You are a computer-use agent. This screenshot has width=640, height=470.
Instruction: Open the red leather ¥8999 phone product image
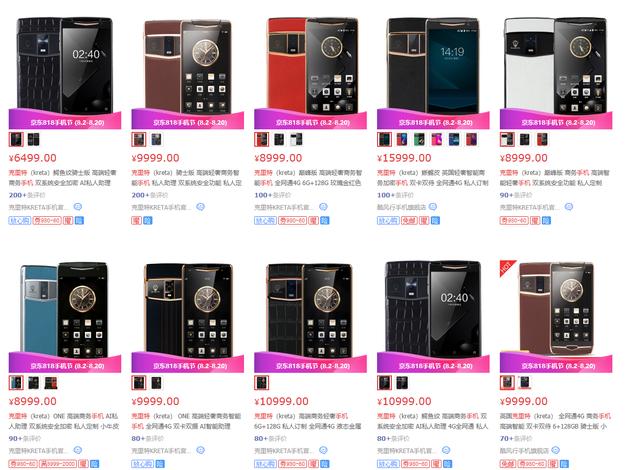pyautogui.click(x=311, y=65)
